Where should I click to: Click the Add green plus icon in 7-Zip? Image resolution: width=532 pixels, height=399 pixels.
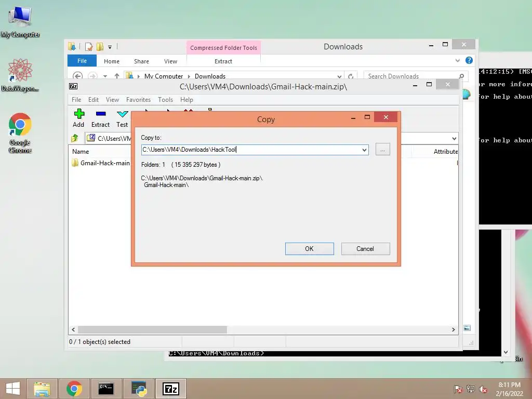coord(79,114)
